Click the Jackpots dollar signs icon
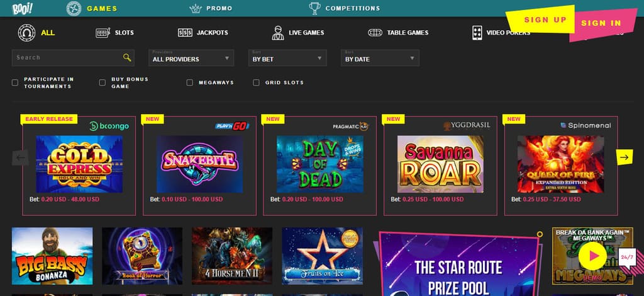This screenshot has height=296, width=644. (185, 33)
